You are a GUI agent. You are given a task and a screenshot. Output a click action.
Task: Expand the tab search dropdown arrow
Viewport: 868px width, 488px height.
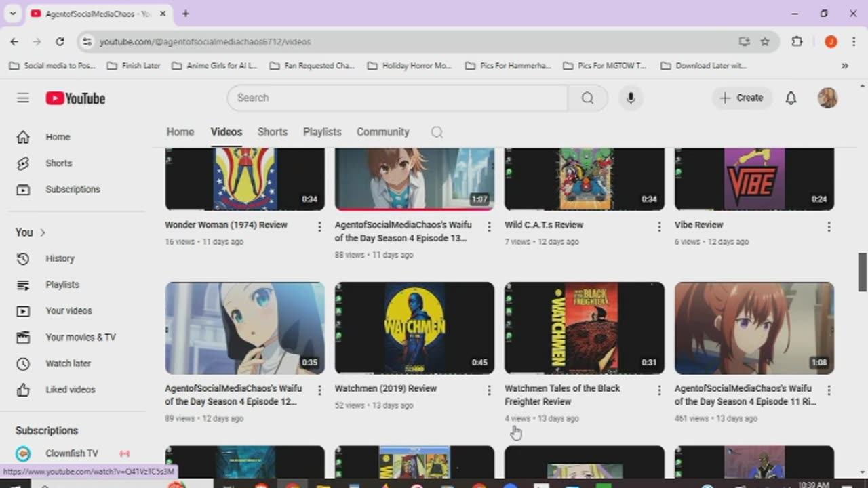(12, 14)
